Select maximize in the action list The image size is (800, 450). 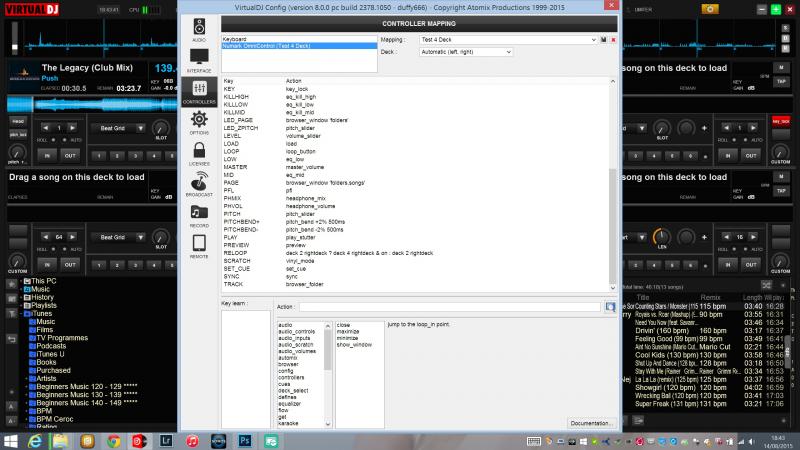[347, 332]
